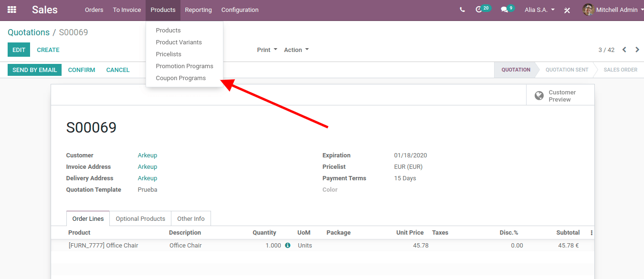The image size is (644, 279).
Task: Expand the Alia S.A. company dropdown
Action: (x=539, y=10)
